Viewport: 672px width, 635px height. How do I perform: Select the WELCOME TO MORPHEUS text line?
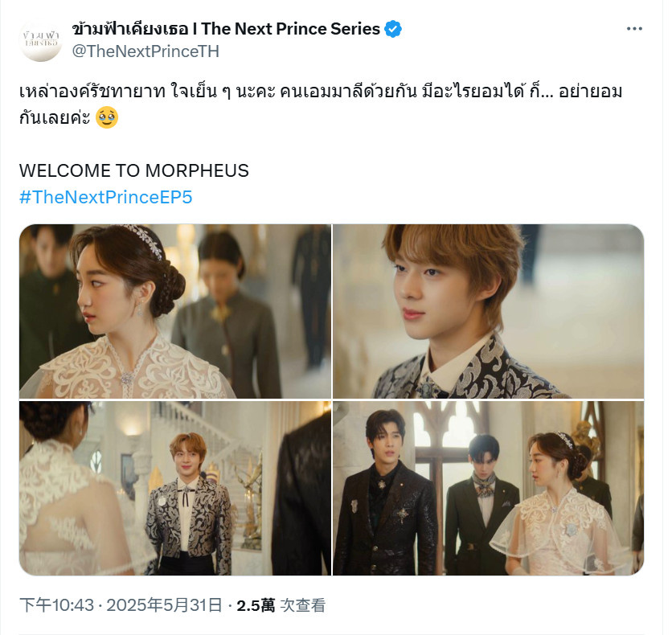pyautogui.click(x=133, y=170)
